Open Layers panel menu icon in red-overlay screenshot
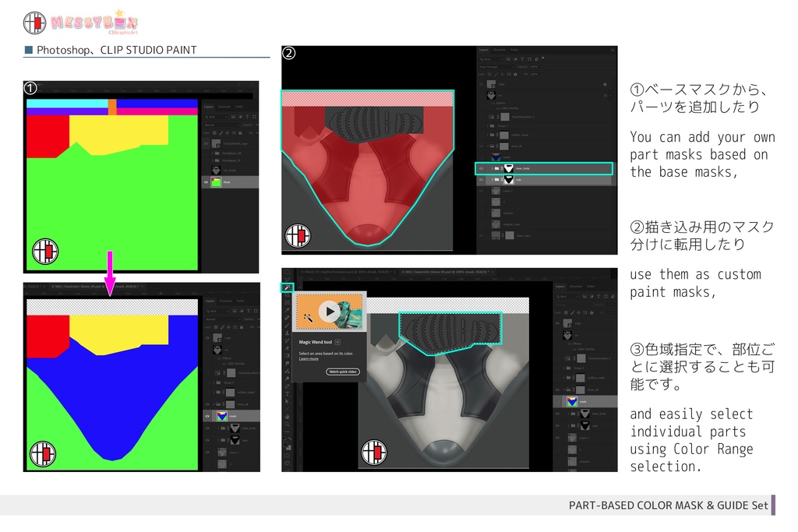 click(613, 50)
